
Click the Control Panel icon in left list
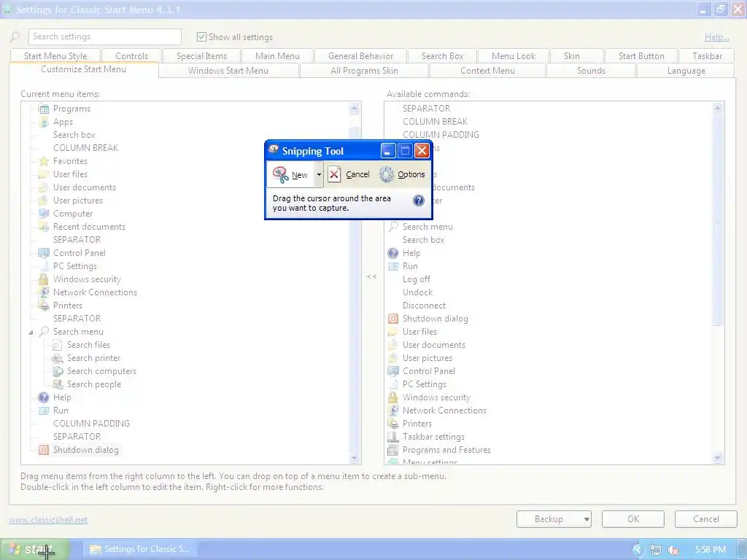44,253
